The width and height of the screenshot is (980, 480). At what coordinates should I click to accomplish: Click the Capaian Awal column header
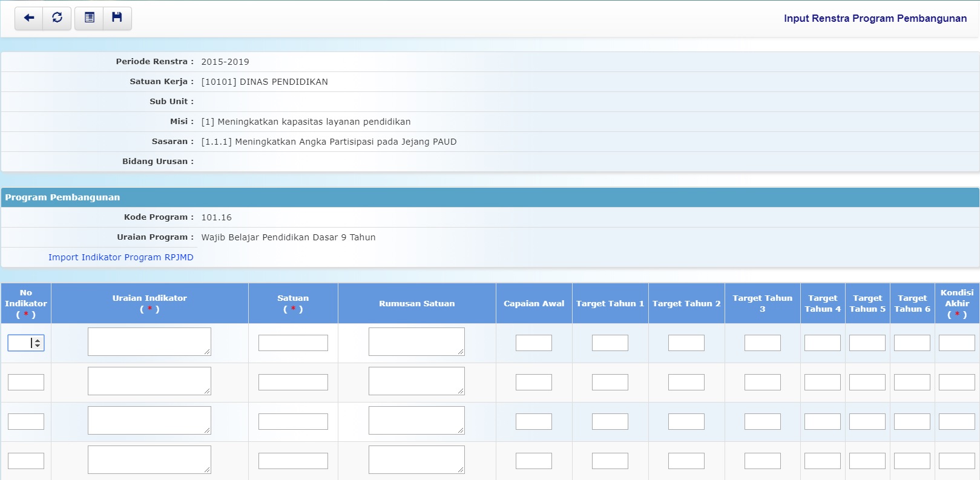coord(534,303)
